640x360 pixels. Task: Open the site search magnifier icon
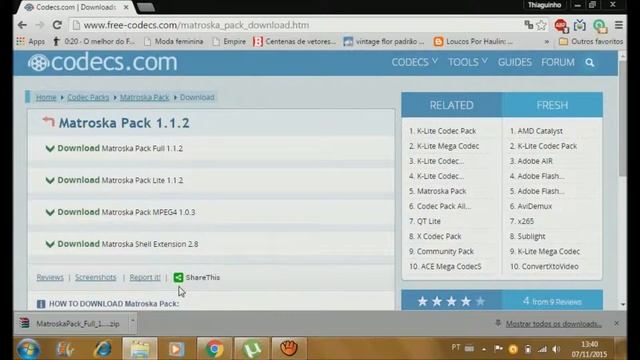[589, 62]
